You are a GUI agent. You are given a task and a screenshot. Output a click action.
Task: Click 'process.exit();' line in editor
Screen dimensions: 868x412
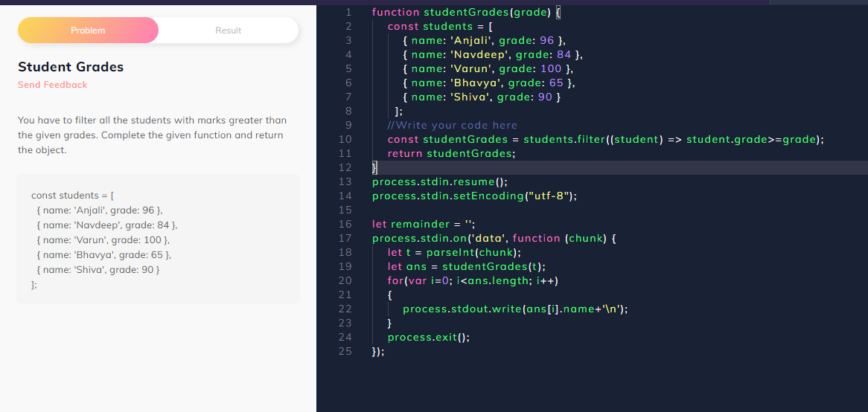point(429,338)
